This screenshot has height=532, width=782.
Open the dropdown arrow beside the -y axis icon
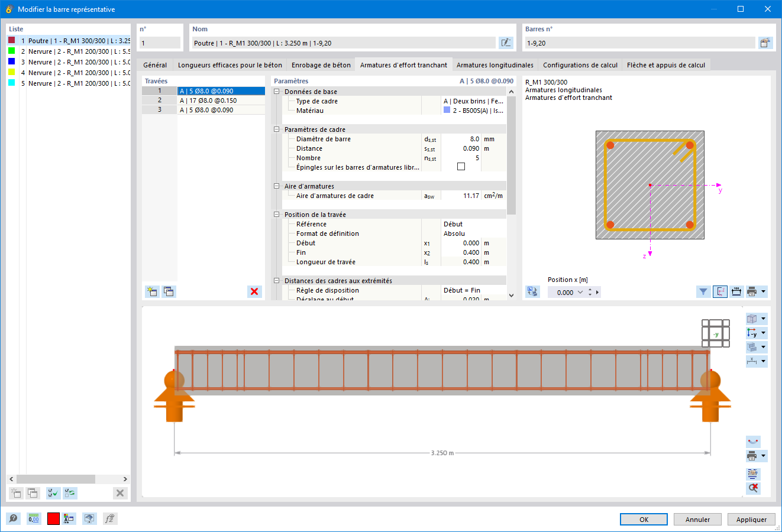tap(764, 333)
